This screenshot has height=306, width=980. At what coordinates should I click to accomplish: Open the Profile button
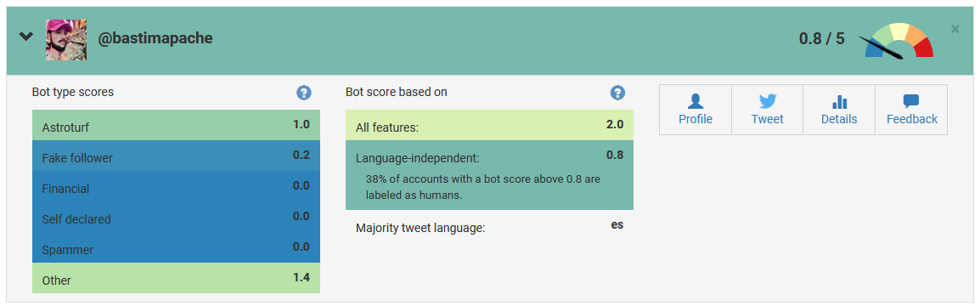[x=695, y=110]
